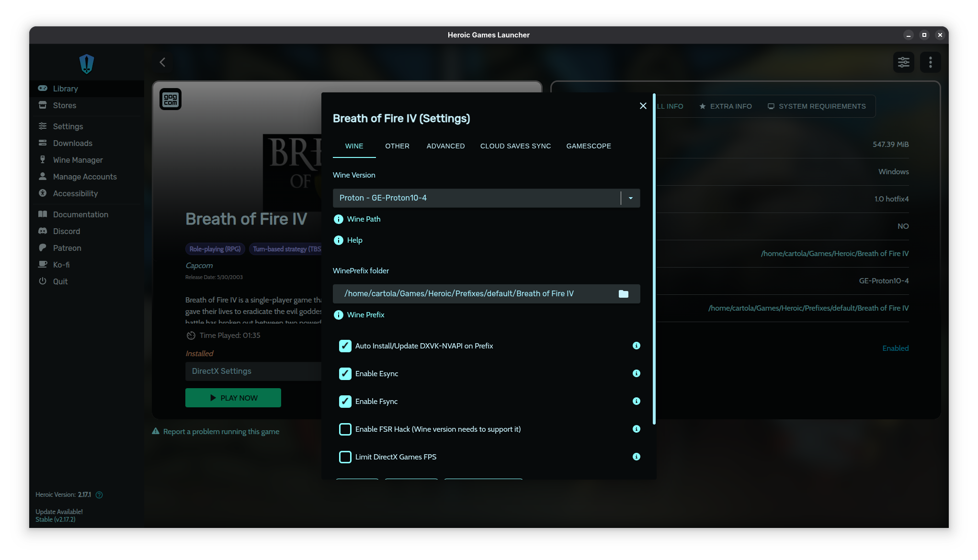
Task: Open the Proton - GE-Proton10-4 combo box
Action: (486, 198)
